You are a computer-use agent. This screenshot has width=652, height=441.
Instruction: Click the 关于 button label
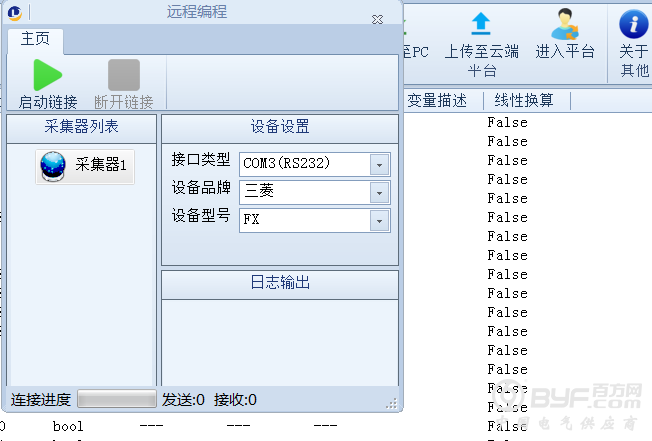tap(633, 52)
